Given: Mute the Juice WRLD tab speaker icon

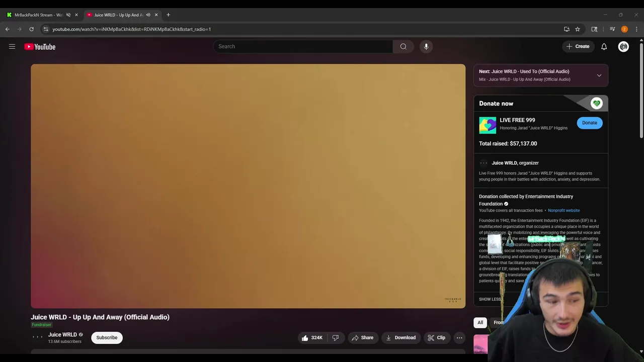Looking at the screenshot, I should click(x=148, y=15).
